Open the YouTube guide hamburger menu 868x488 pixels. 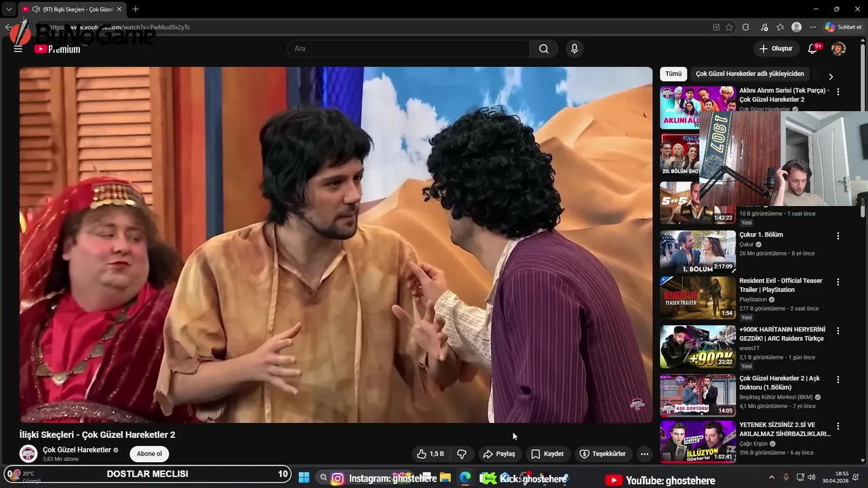pos(18,49)
